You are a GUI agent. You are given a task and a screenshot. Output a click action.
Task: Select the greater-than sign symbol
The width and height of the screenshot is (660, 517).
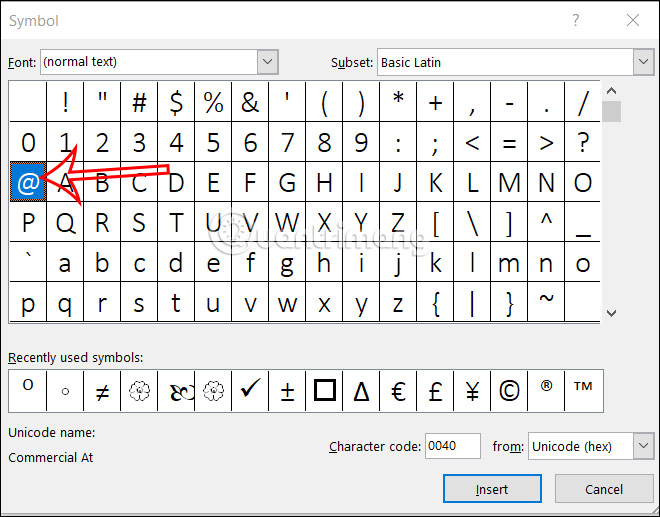[x=546, y=142]
